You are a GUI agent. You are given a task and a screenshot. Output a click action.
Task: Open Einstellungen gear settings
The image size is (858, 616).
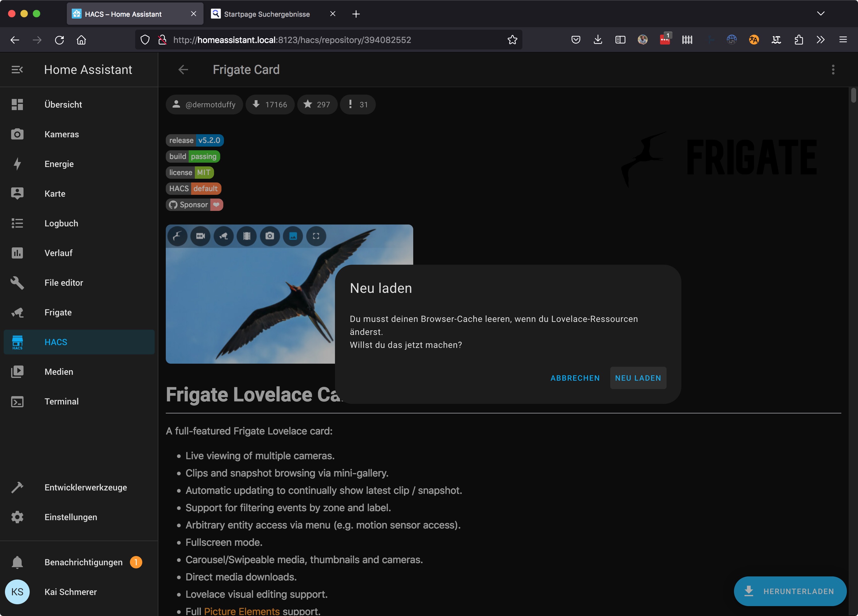pyautogui.click(x=70, y=517)
